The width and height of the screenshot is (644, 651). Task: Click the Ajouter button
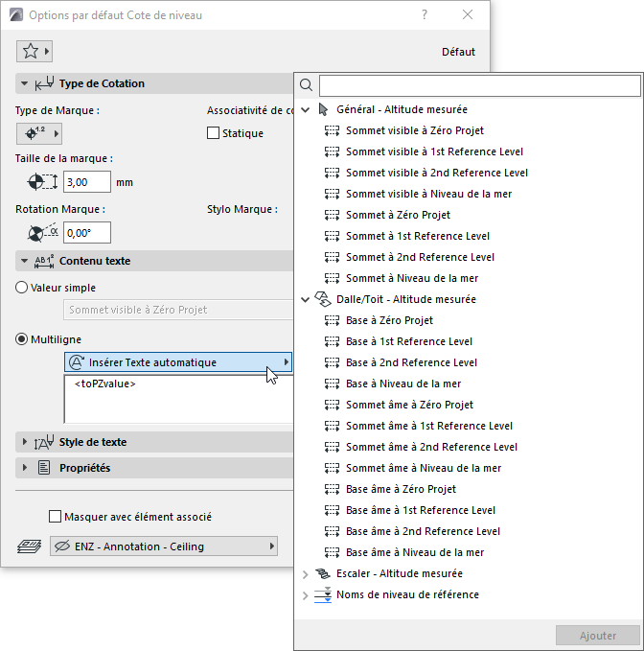pyautogui.click(x=598, y=636)
